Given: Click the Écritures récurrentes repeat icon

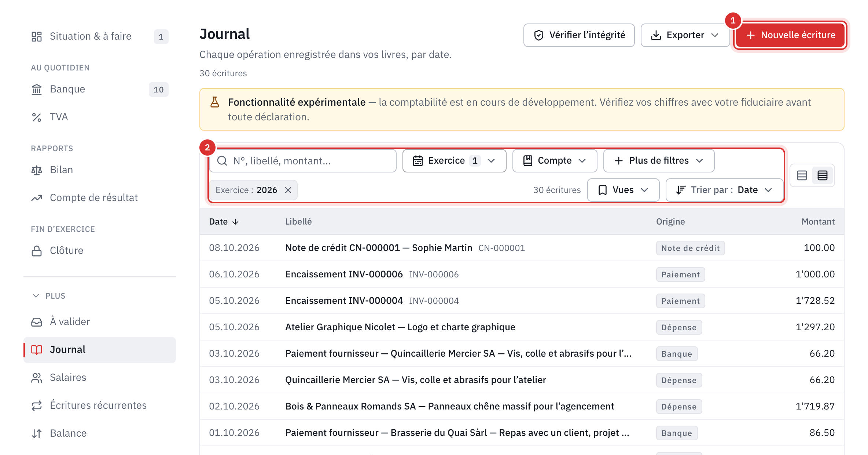Looking at the screenshot, I should 37,405.
